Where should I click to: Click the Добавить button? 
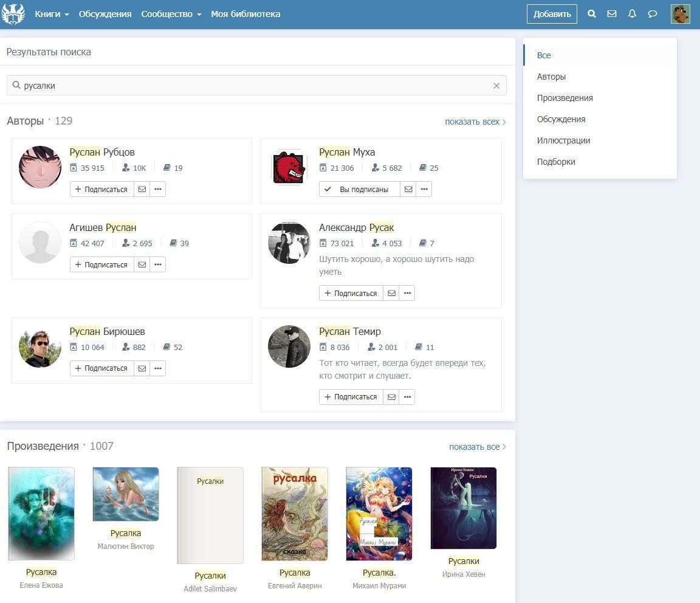551,14
